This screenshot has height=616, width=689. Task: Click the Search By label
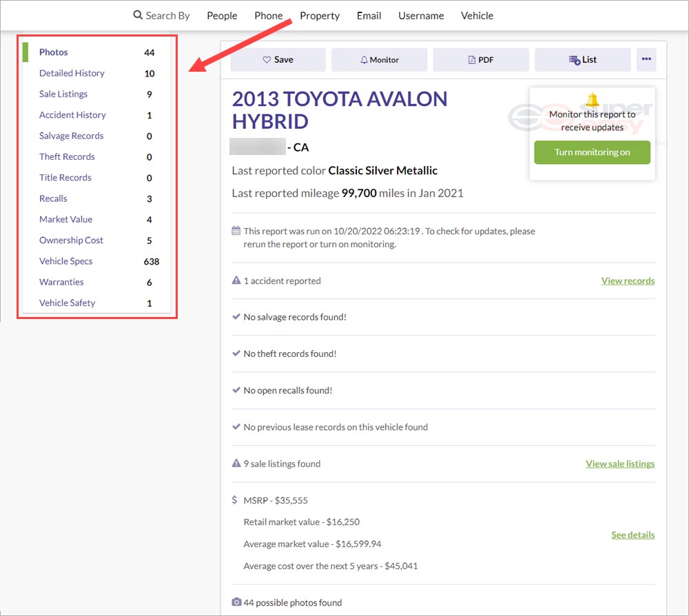point(167,16)
